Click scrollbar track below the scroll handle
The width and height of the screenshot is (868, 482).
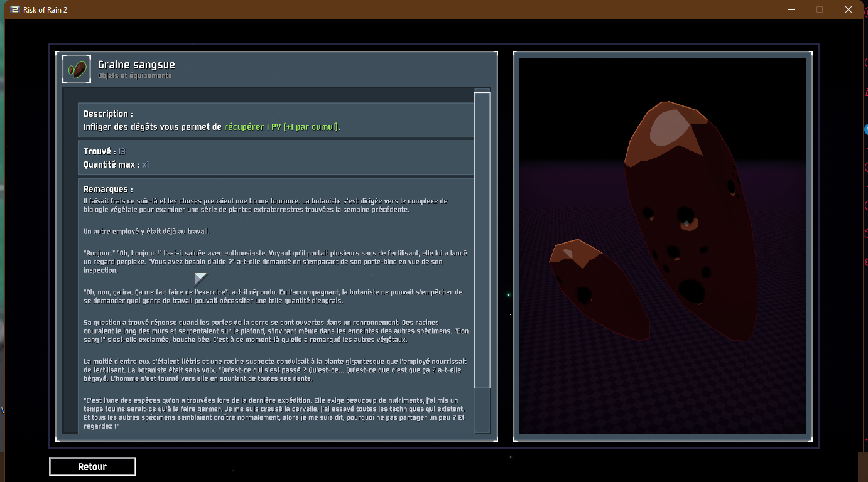coord(482,411)
